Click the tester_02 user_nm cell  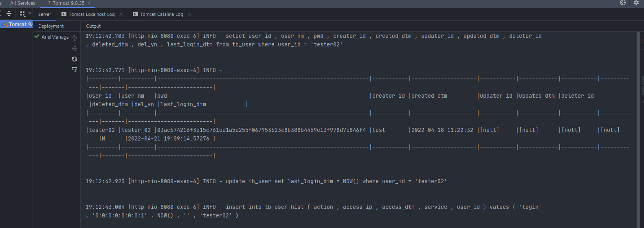tap(136, 130)
